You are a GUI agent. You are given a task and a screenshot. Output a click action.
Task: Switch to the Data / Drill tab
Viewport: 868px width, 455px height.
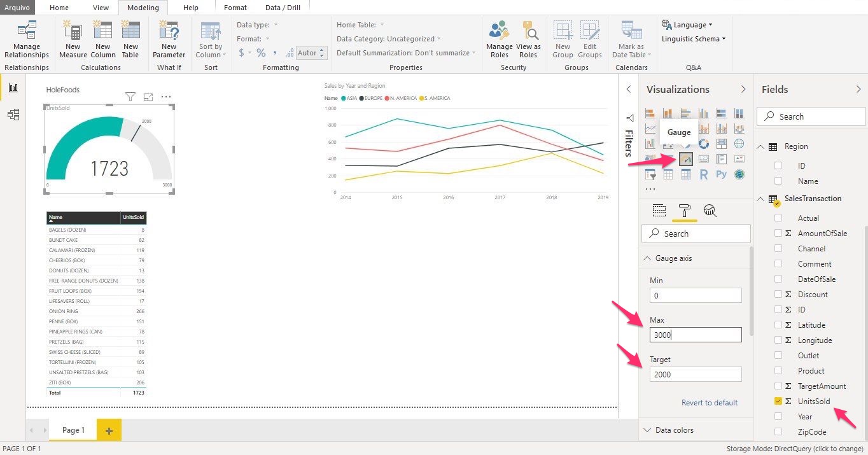[x=282, y=8]
